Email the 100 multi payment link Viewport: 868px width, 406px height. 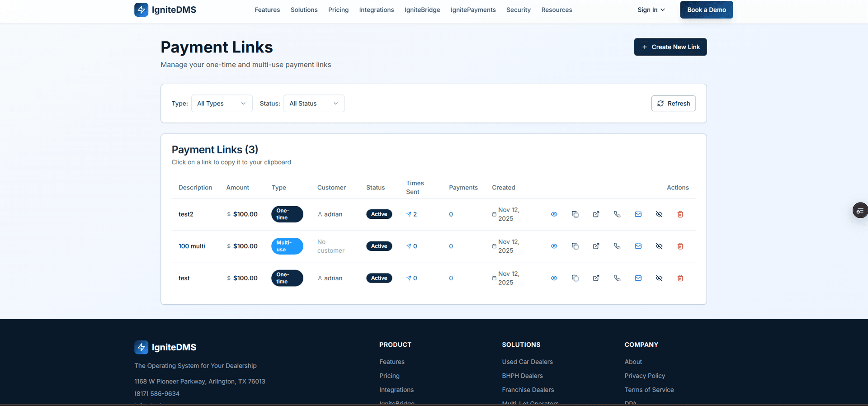[638, 246]
